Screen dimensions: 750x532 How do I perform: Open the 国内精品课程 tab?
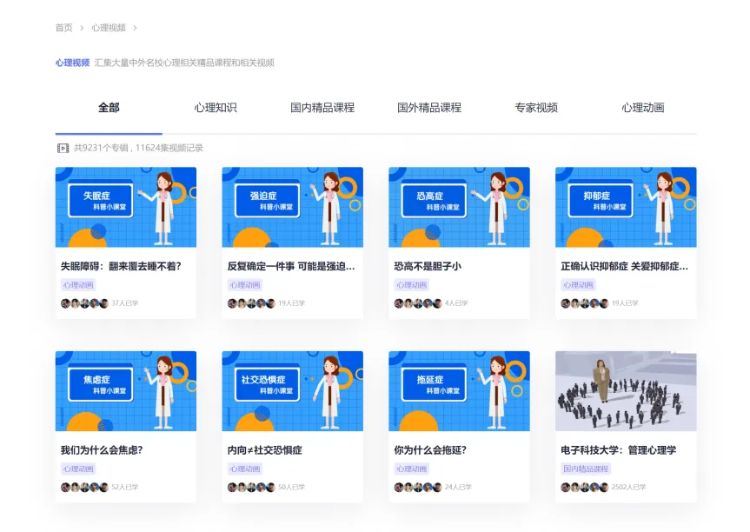(x=322, y=108)
